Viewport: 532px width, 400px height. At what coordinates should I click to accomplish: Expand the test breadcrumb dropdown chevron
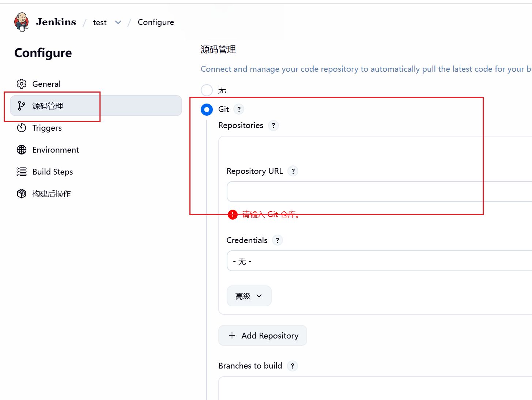[x=118, y=22]
